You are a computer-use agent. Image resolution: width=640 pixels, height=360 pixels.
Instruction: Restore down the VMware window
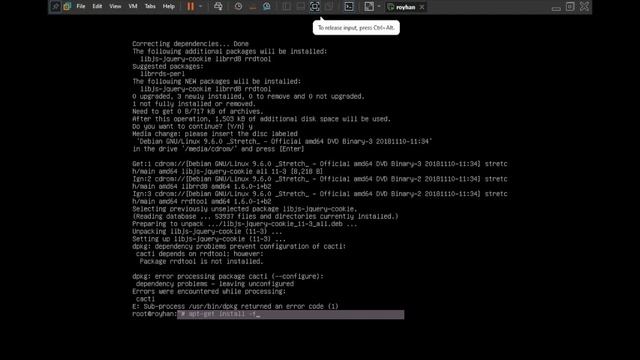(570, 6)
